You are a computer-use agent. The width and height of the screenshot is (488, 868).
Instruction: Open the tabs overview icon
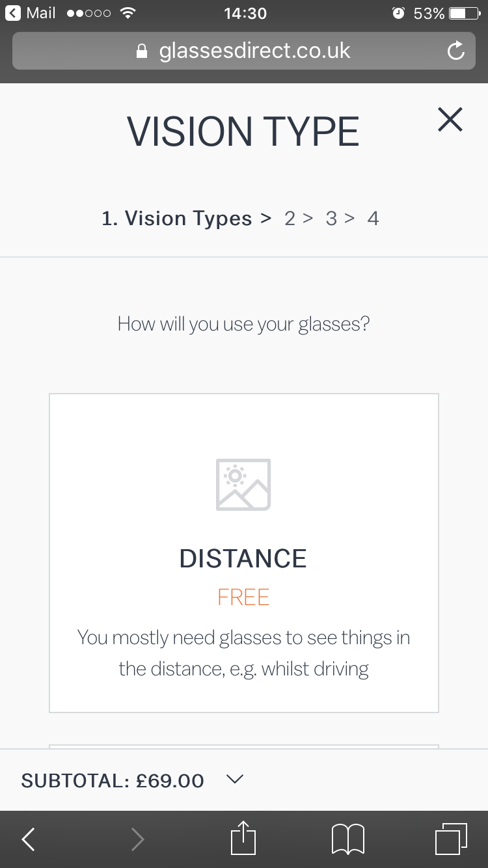tap(450, 838)
